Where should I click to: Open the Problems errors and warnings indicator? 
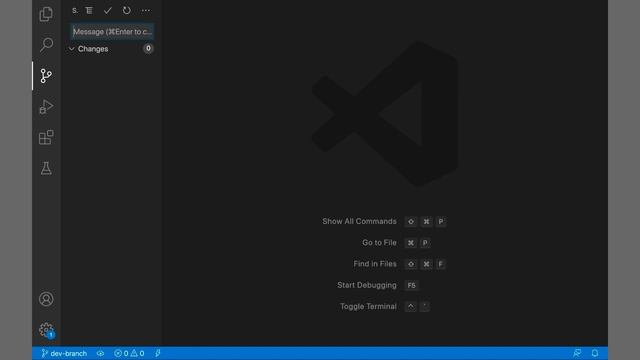point(129,353)
